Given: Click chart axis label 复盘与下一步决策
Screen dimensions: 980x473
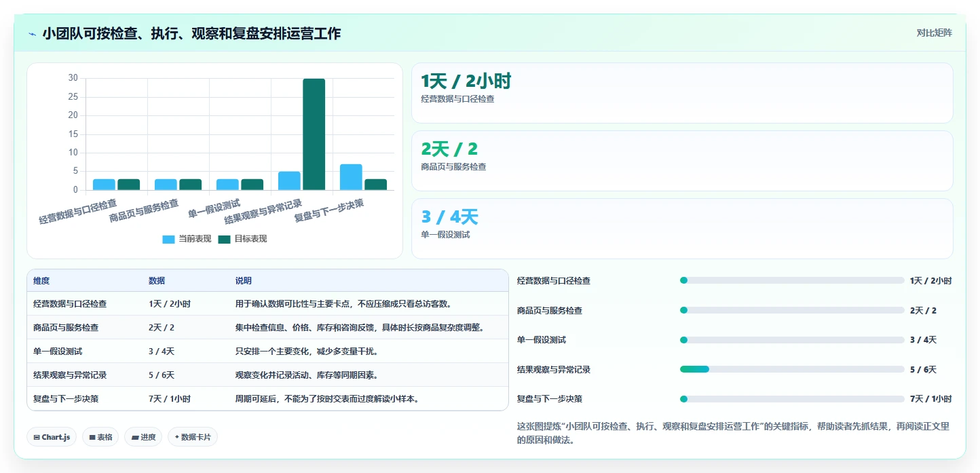Looking at the screenshot, I should click(328, 211).
